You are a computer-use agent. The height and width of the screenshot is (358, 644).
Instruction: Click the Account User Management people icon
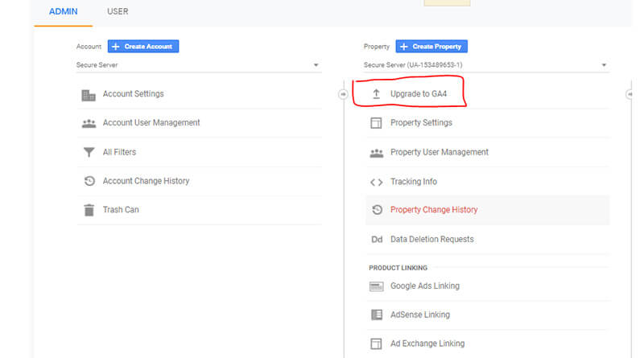(89, 123)
